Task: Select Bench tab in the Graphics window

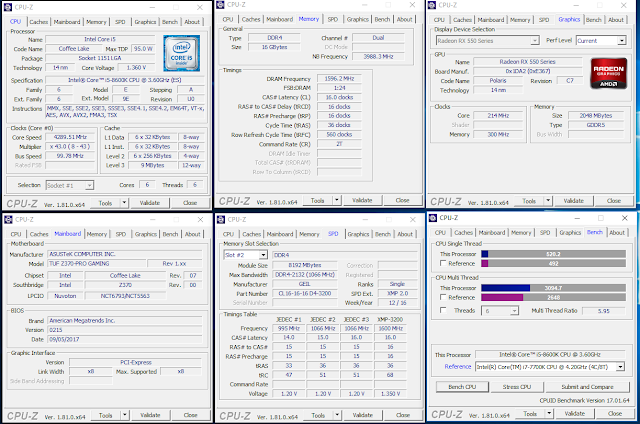Action: click(593, 20)
